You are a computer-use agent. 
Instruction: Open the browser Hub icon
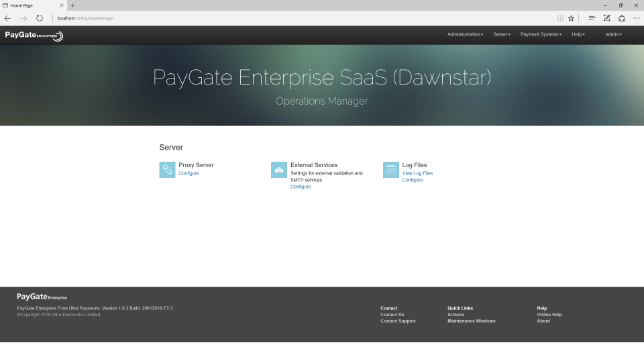coord(592,18)
